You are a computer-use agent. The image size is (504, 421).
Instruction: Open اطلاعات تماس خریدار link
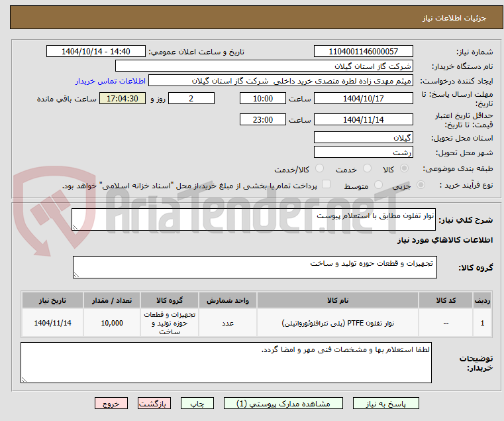[111, 81]
